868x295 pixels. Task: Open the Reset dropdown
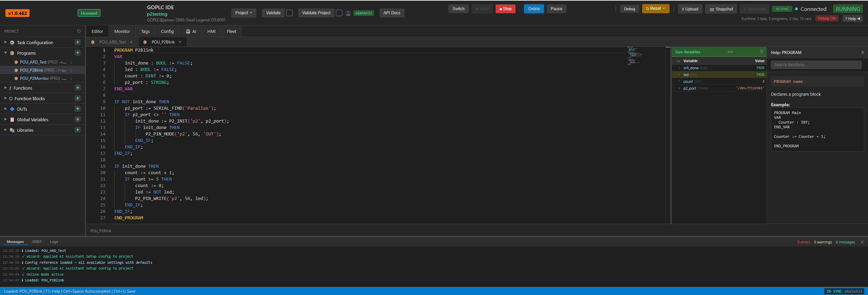(x=655, y=9)
